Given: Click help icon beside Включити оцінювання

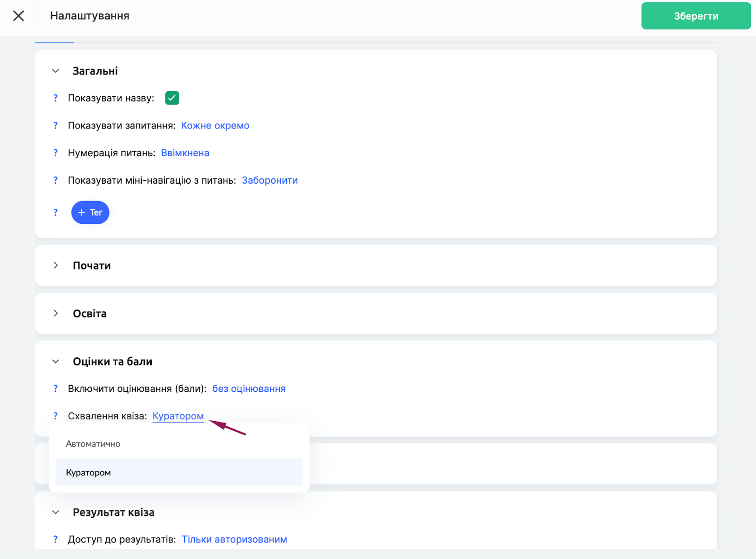Looking at the screenshot, I should pos(55,389).
